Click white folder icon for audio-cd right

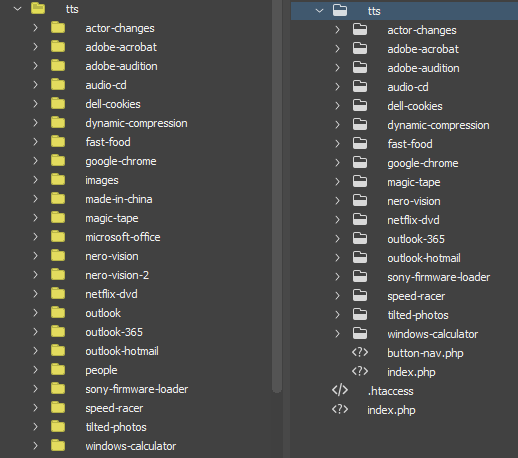(360, 87)
